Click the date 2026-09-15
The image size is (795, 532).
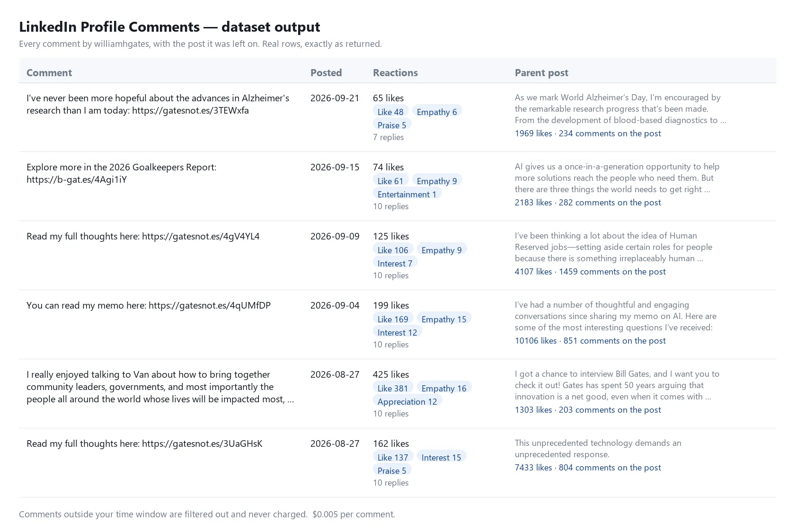(x=335, y=167)
